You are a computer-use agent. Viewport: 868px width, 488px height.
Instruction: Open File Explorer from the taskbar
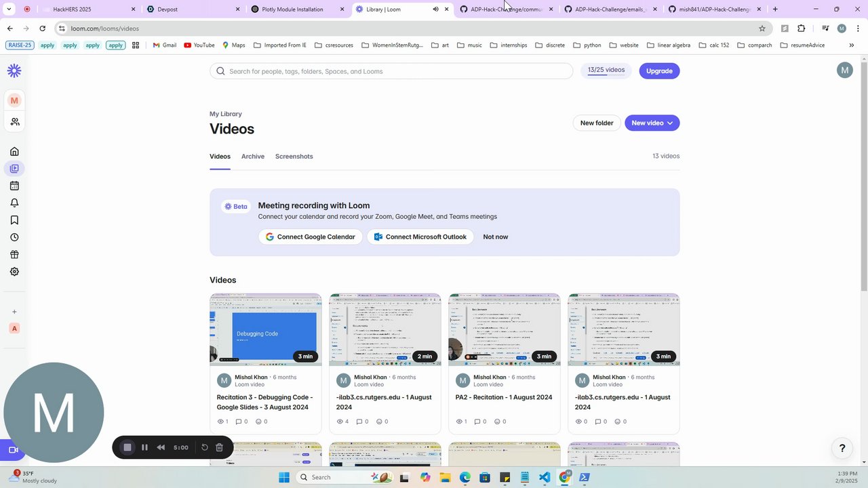click(445, 477)
